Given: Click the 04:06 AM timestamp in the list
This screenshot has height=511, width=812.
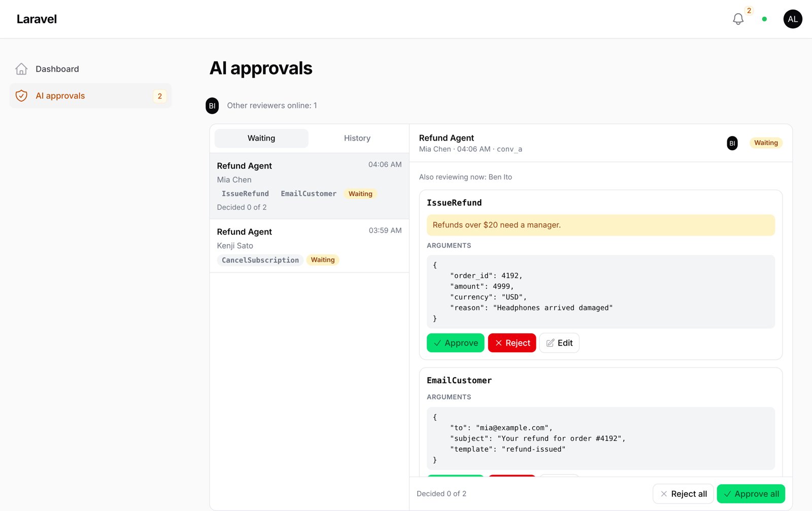Looking at the screenshot, I should 385,164.
